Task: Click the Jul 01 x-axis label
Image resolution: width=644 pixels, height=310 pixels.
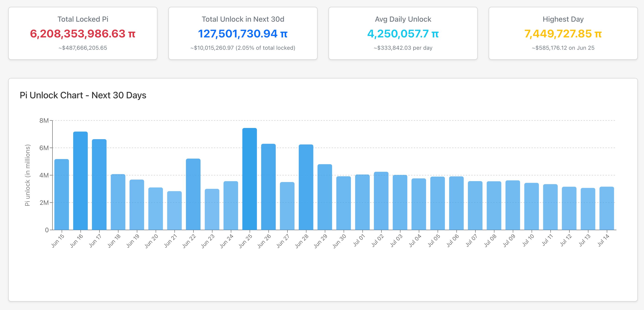Action: coord(359,240)
